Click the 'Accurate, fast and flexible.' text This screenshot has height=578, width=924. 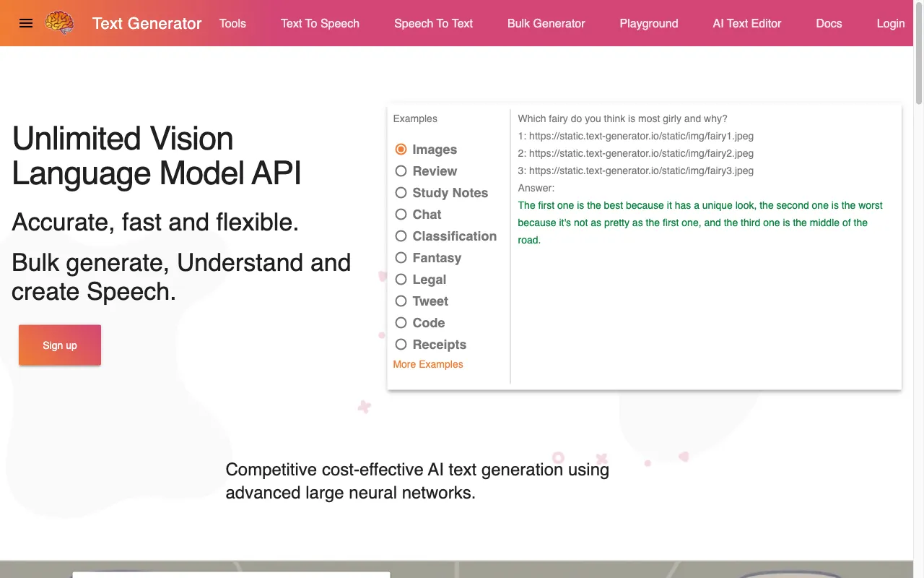[x=155, y=222]
